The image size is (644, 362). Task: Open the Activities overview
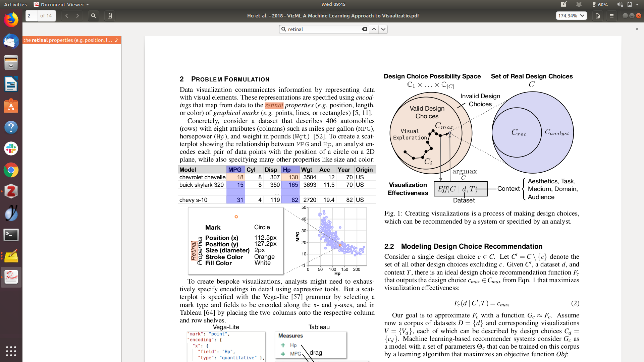tap(15, 4)
